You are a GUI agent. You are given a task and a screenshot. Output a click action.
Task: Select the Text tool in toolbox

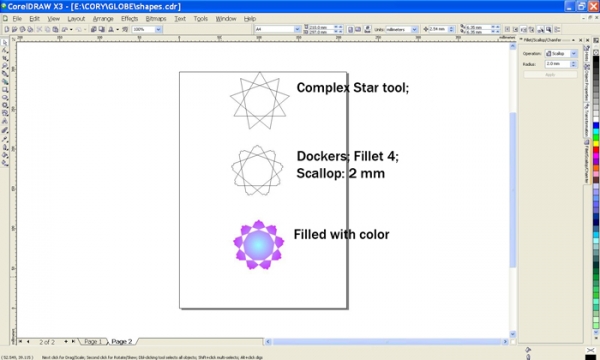[x=5, y=121]
